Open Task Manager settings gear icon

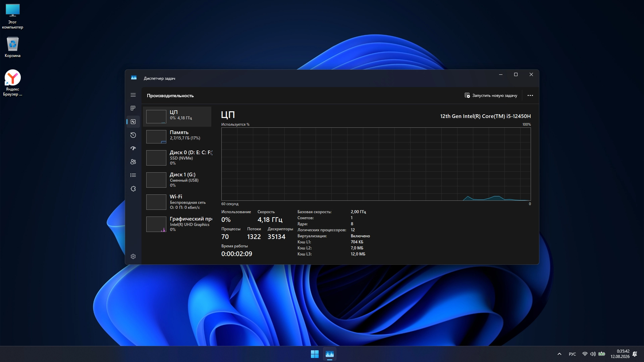pos(133,256)
